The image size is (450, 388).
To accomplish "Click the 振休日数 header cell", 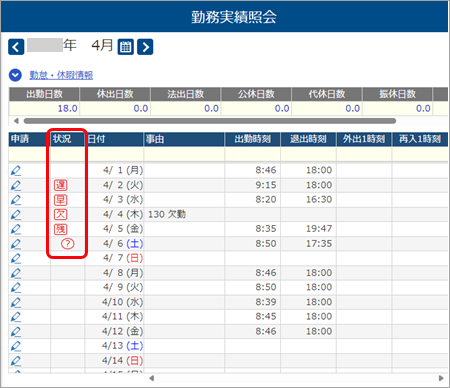I will point(398,94).
